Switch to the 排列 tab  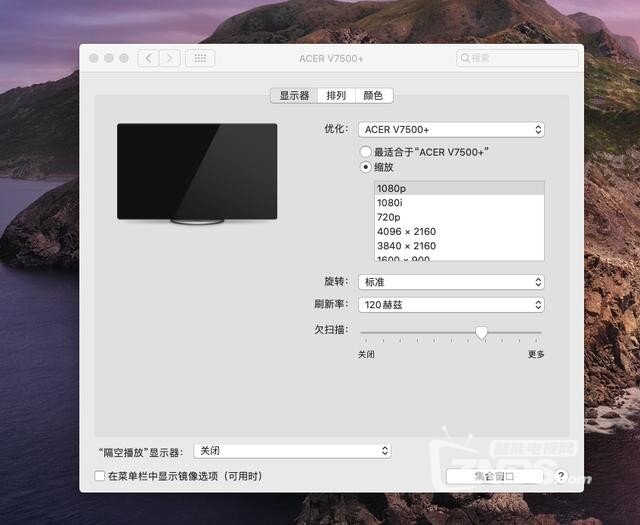[336, 96]
